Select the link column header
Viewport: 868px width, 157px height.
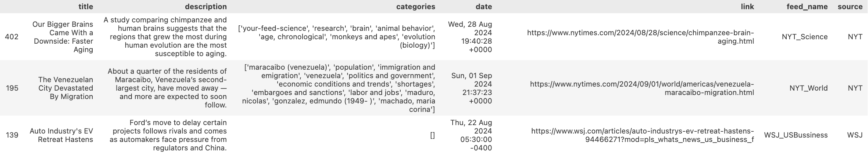[x=747, y=7]
